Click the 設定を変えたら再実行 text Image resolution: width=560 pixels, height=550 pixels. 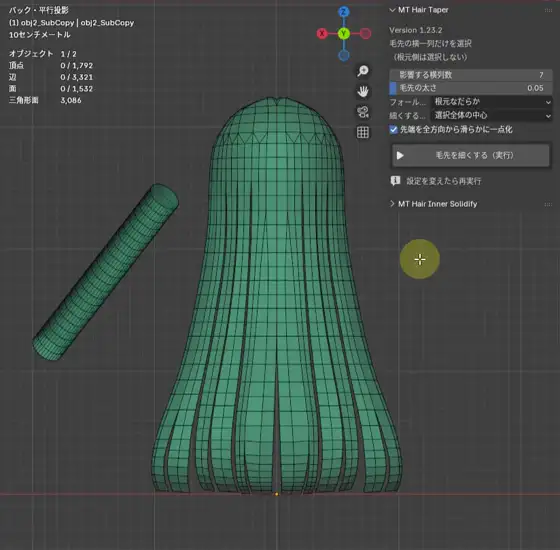pos(444,181)
